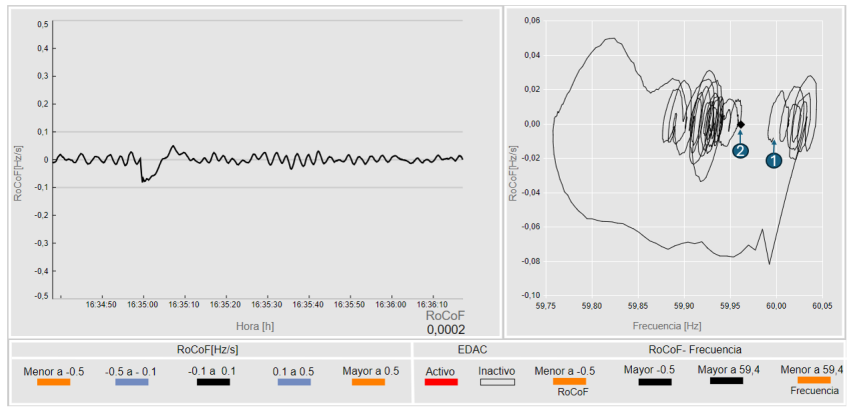The width and height of the screenshot is (854, 415).
Task: Click the white EDAC Inactivo indicator
Action: (x=497, y=382)
